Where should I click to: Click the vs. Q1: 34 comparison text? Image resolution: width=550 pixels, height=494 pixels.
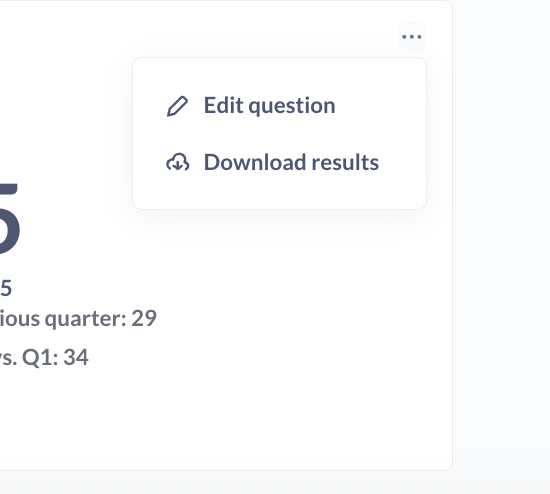pyautogui.click(x=44, y=358)
